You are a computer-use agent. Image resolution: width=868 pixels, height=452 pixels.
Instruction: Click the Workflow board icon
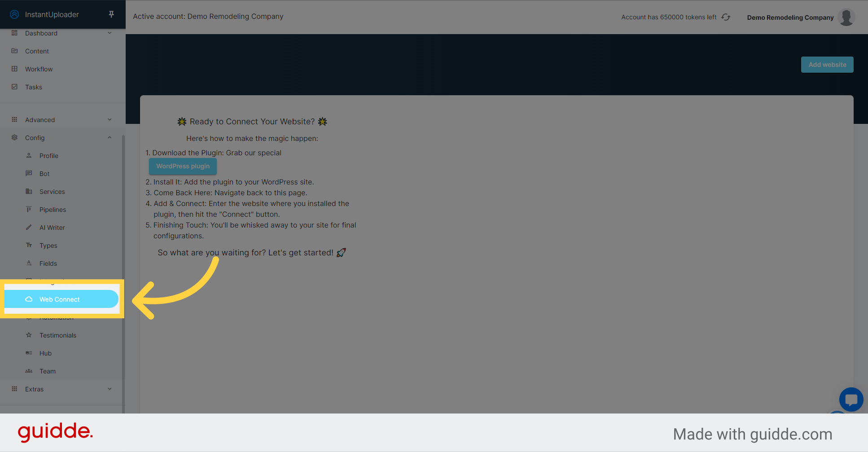tap(14, 69)
